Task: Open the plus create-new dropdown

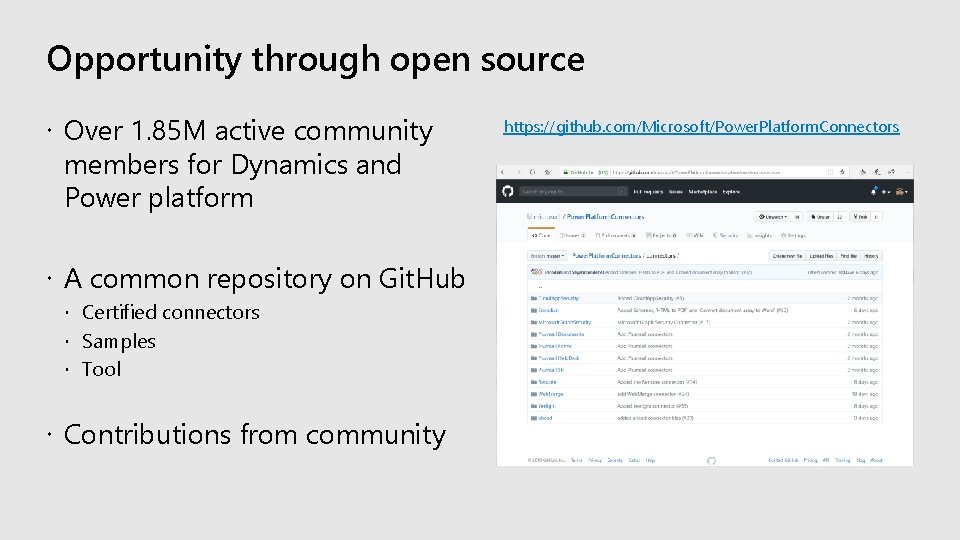Action: tap(885, 192)
